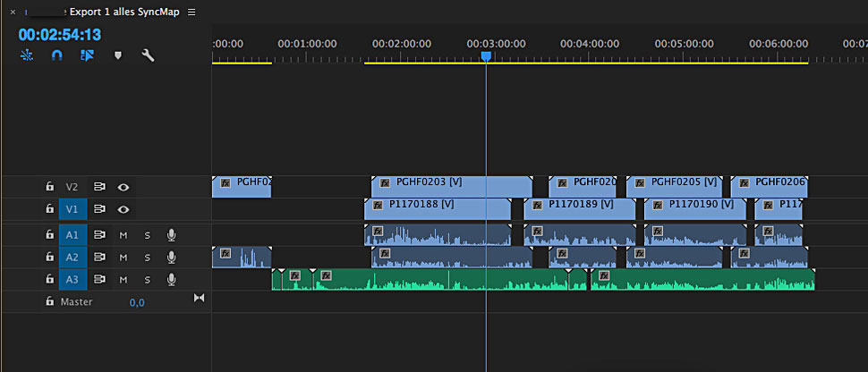Toggle lock on track A1
The image size is (868, 372).
(50, 235)
